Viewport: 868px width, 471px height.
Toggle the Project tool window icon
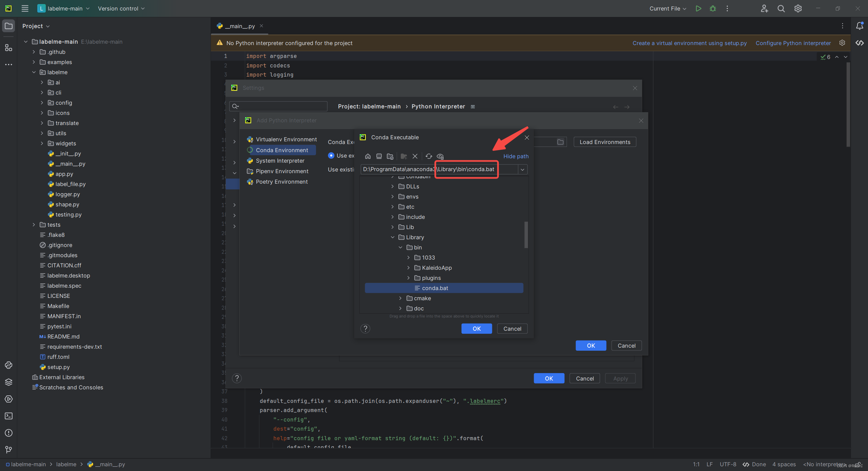pos(8,26)
